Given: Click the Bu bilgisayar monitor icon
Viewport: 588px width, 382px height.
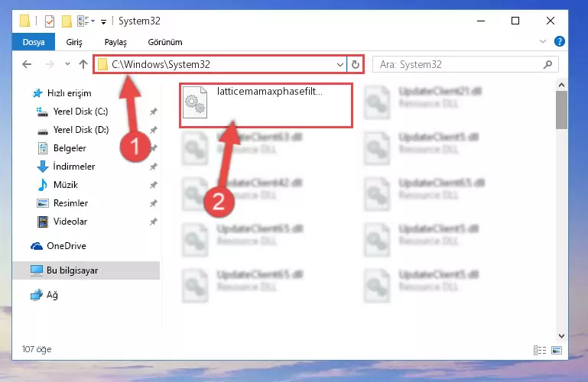Looking at the screenshot, I should (x=37, y=270).
